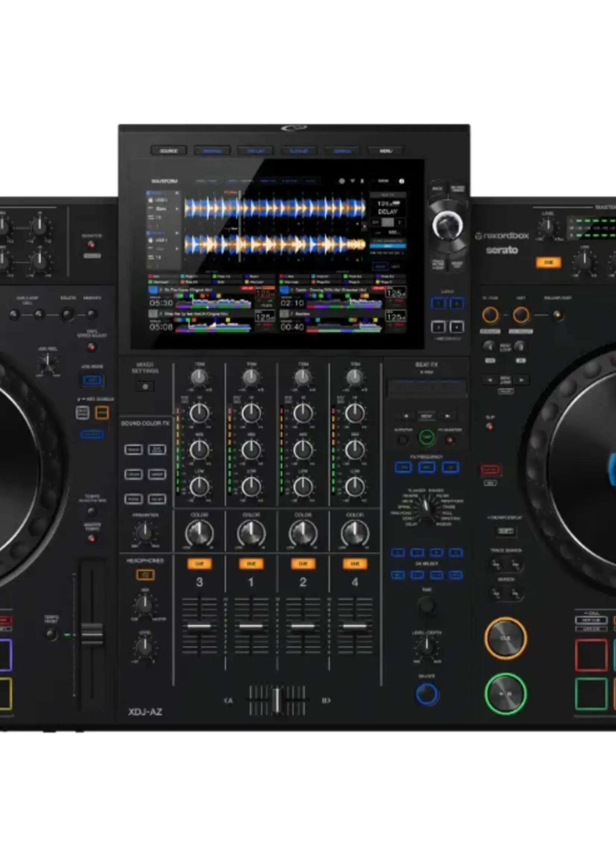This screenshot has width=616, height=863.
Task: Turn on the blue Beat FX ON/OFF button
Action: pos(427,694)
